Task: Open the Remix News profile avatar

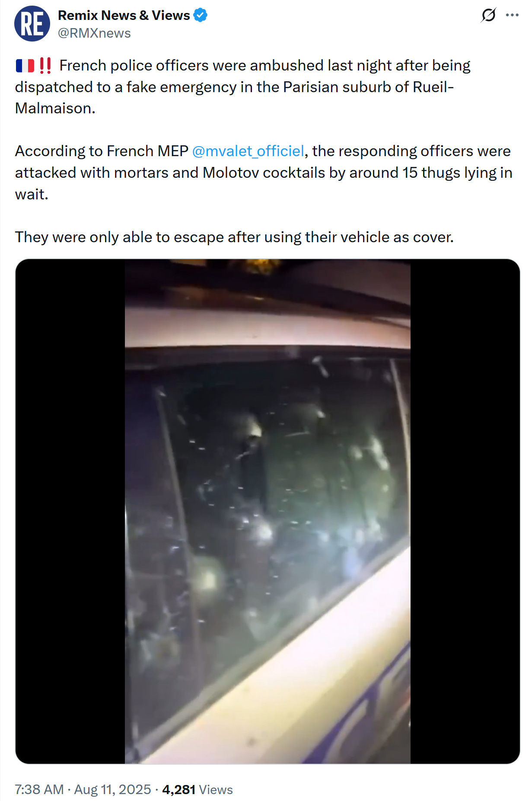Action: (32, 24)
